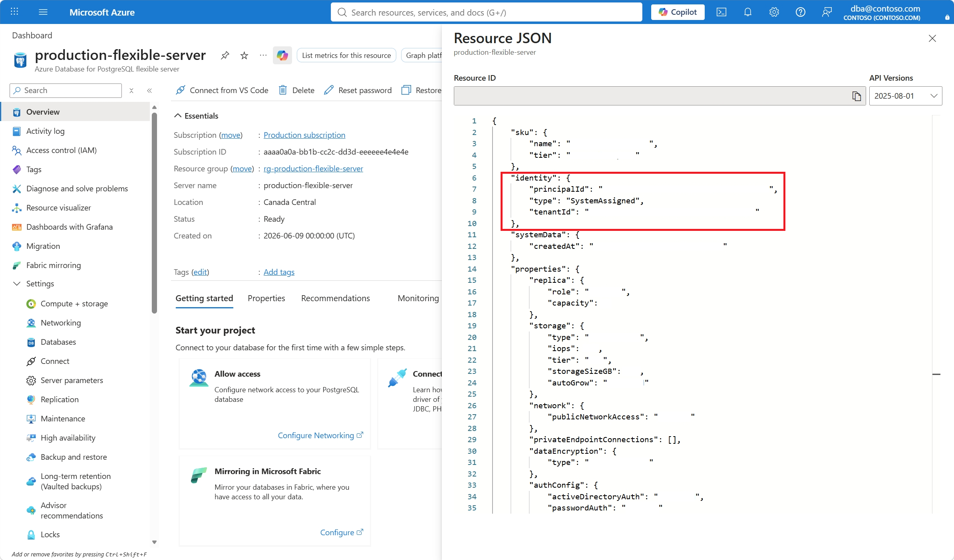Viewport: 954px width, 560px height.
Task: Click Restore in the toolbar
Action: tap(421, 90)
